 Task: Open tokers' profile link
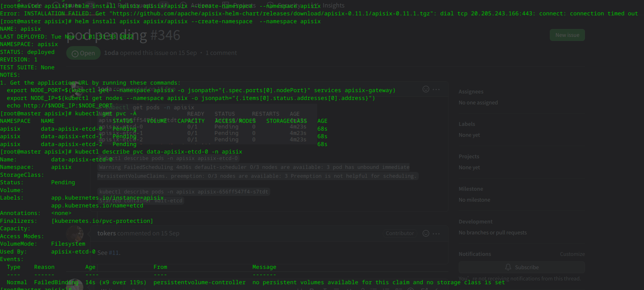point(106,233)
